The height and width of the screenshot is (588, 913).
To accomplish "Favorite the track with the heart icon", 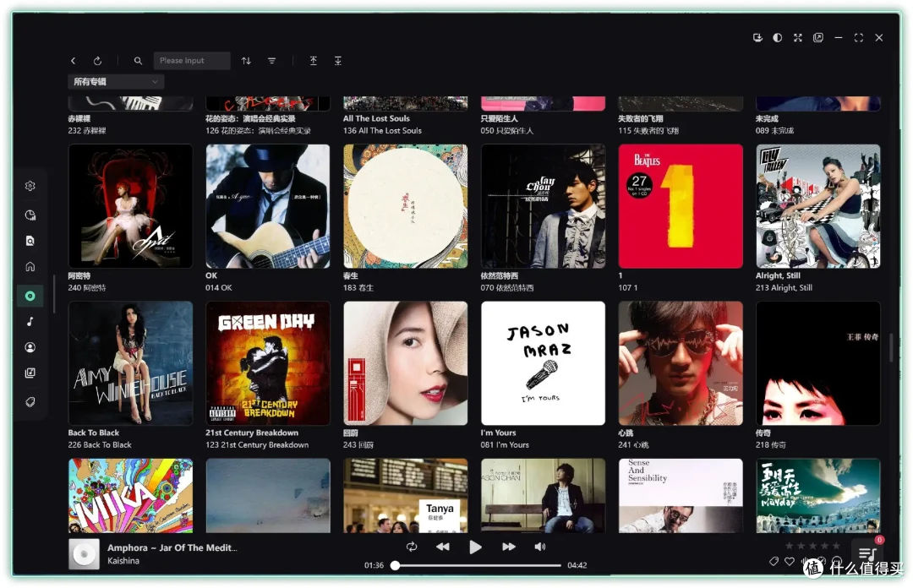I will coord(789,561).
